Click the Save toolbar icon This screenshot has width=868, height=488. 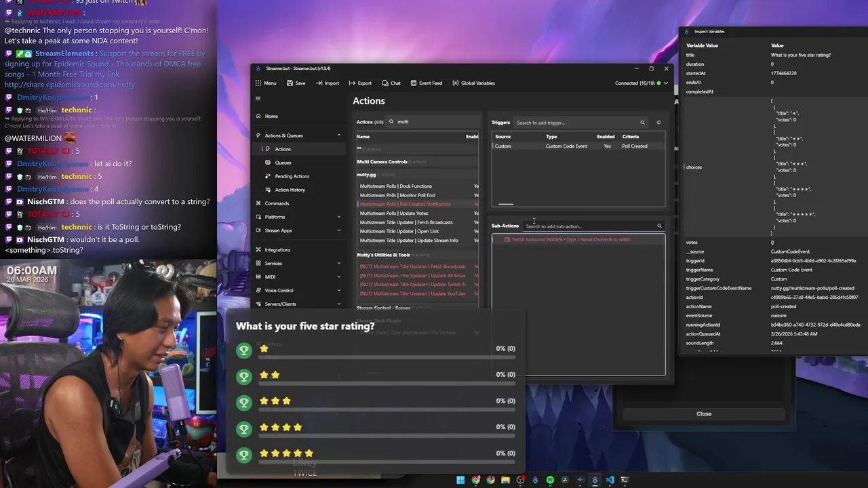click(x=290, y=83)
